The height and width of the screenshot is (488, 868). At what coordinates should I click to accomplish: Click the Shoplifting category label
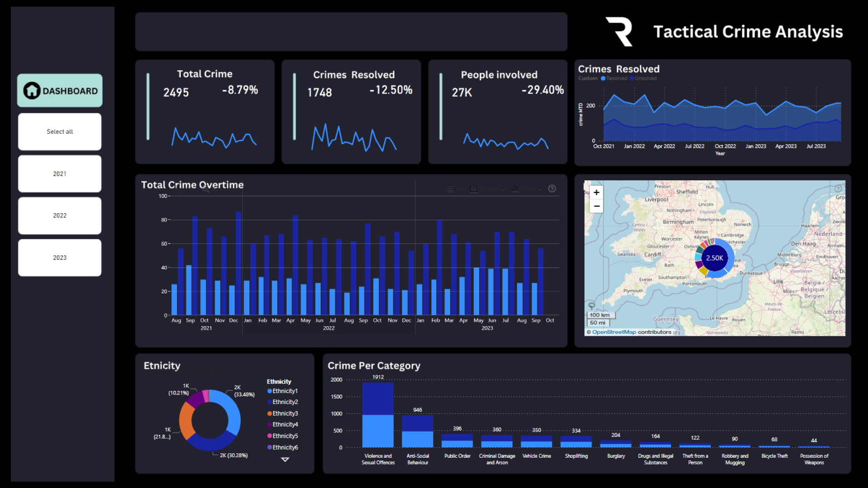(x=576, y=456)
